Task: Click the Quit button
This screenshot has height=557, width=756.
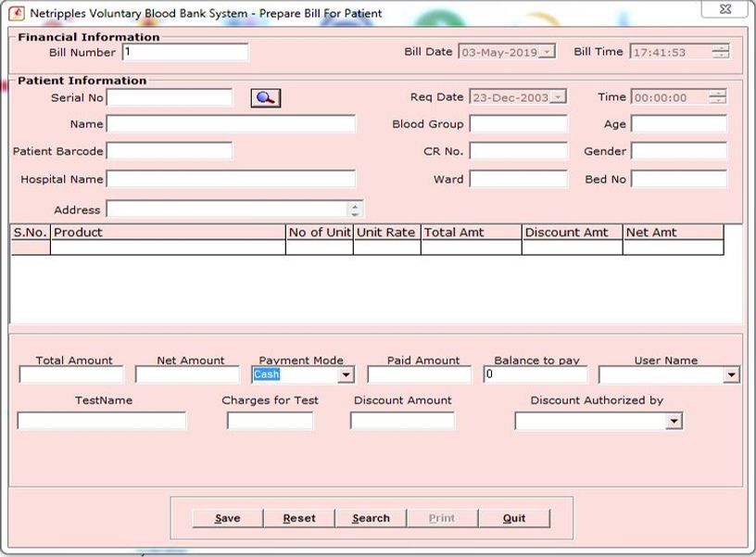Action: point(514,518)
